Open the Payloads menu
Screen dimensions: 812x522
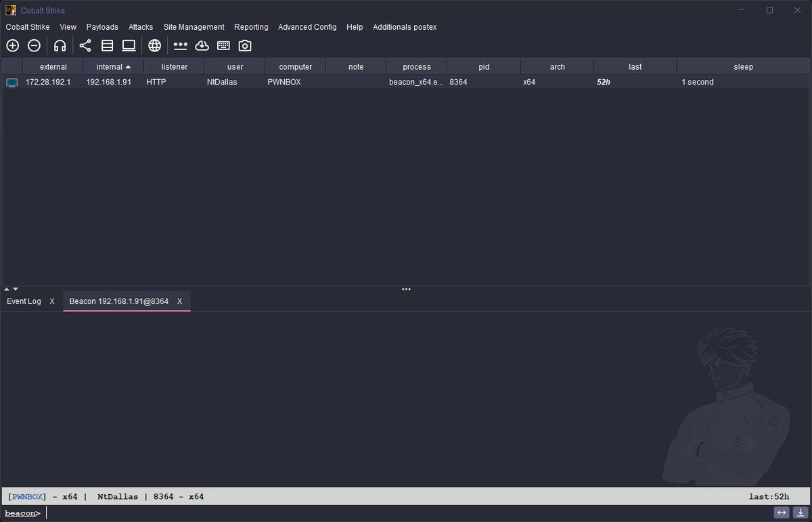click(102, 27)
